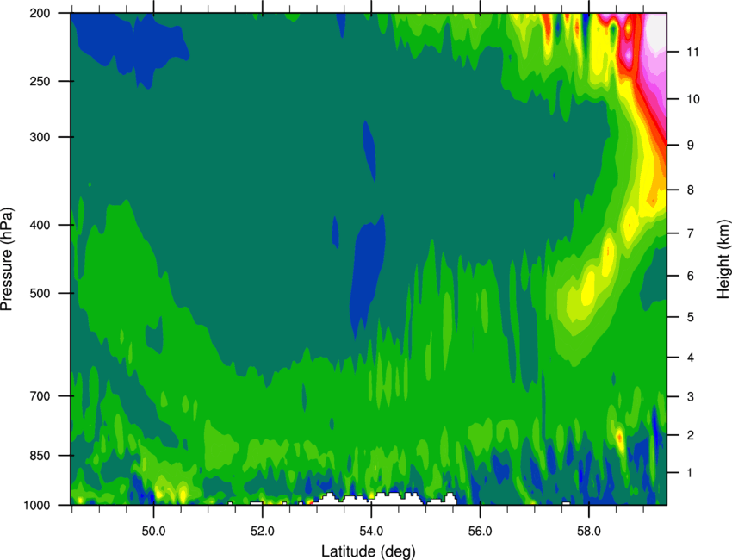
Task: Pick the 7 km height tick label
Action: click(x=691, y=233)
